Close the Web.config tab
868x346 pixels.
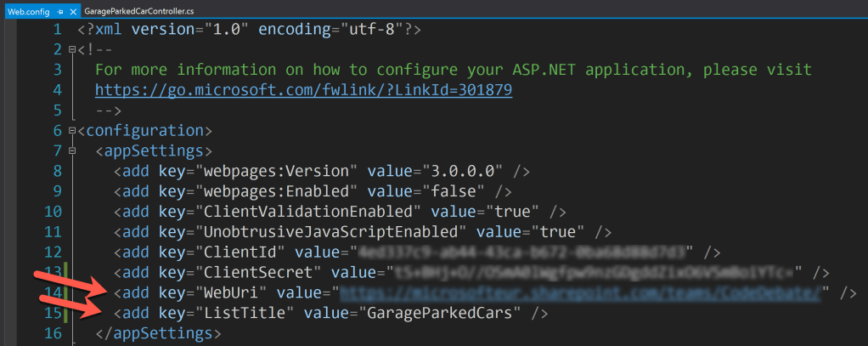coord(71,11)
